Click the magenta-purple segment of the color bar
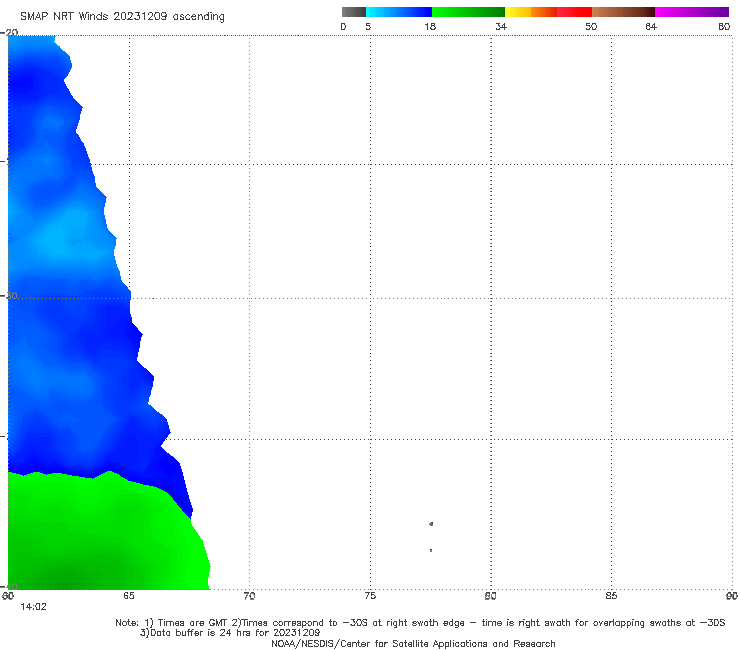The width and height of the screenshot is (740, 650). tap(691, 12)
